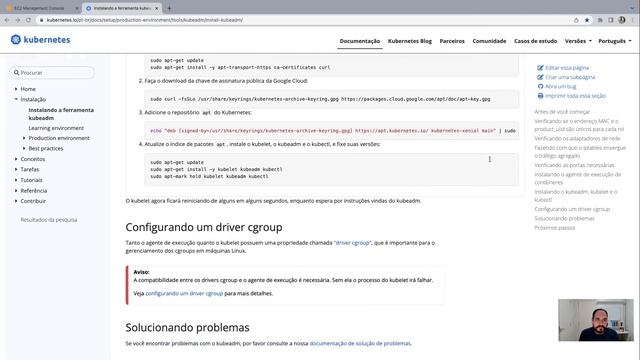
Task: Click the share icon in address bar
Action: (x=576, y=20)
